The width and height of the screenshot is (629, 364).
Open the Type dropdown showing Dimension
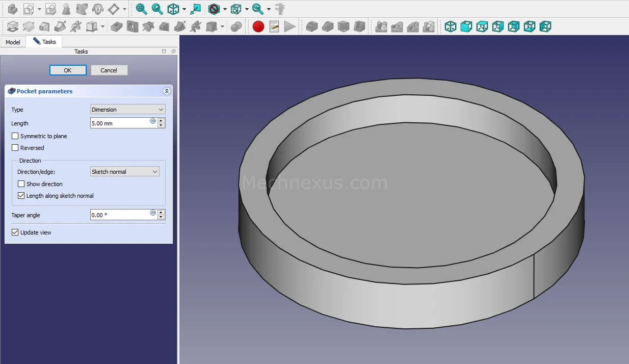point(127,110)
